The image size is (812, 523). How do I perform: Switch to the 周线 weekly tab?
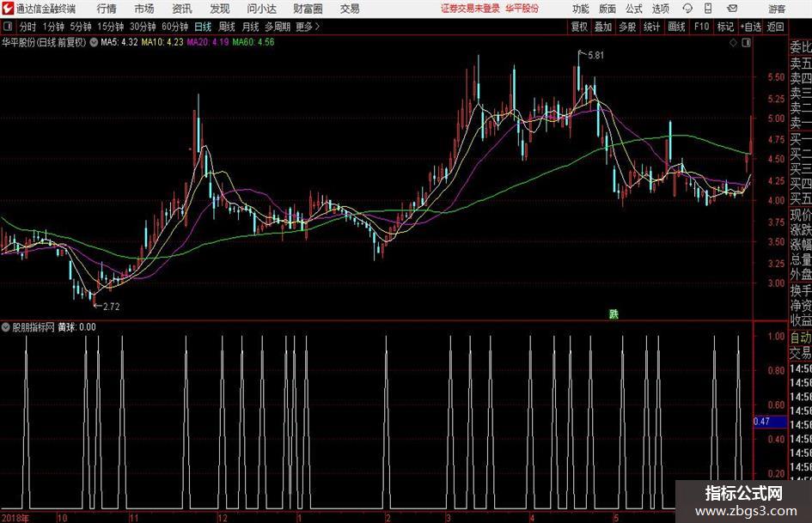pyautogui.click(x=227, y=27)
